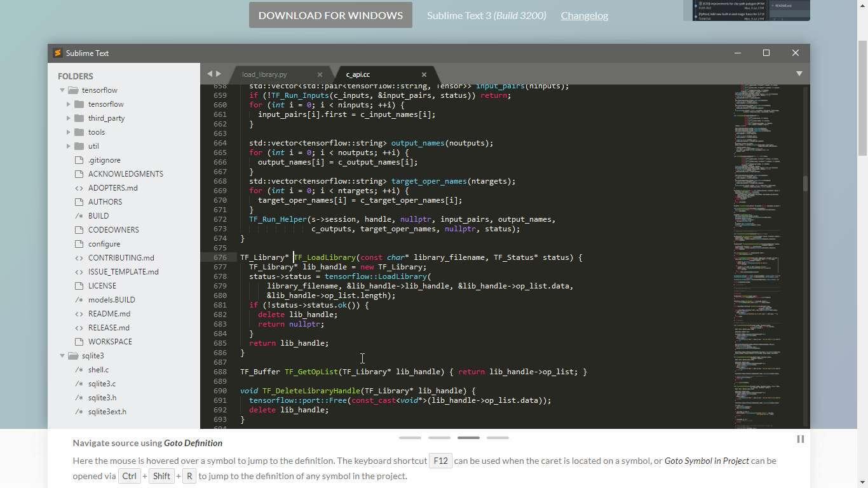Screen dimensions: 868x488
Task: Open the AUTHORS file
Action: click(x=105, y=202)
